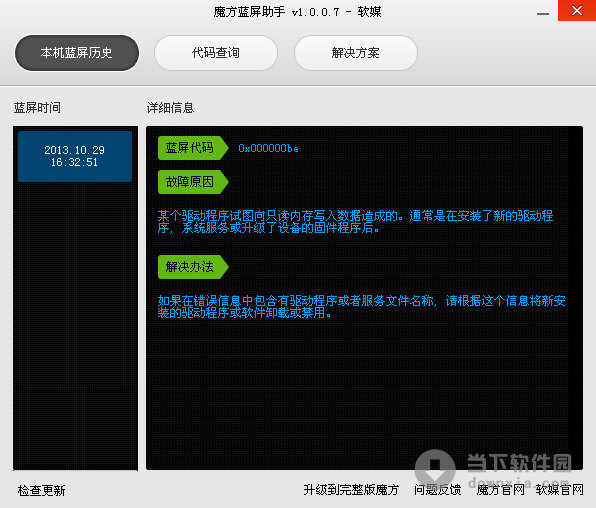
Task: Switch to 本机蓝屏历史 tab
Action: [77, 53]
